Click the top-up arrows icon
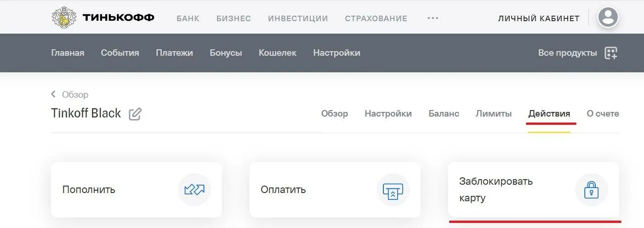644x228 pixels. point(194,190)
